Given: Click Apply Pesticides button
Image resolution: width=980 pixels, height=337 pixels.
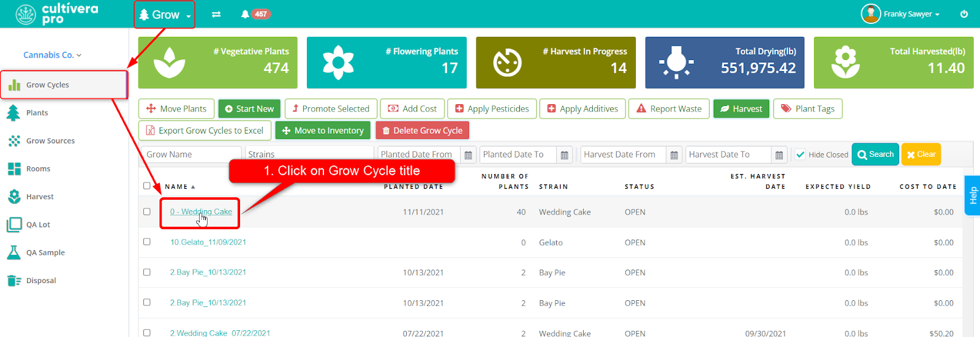Looking at the screenshot, I should click(492, 108).
